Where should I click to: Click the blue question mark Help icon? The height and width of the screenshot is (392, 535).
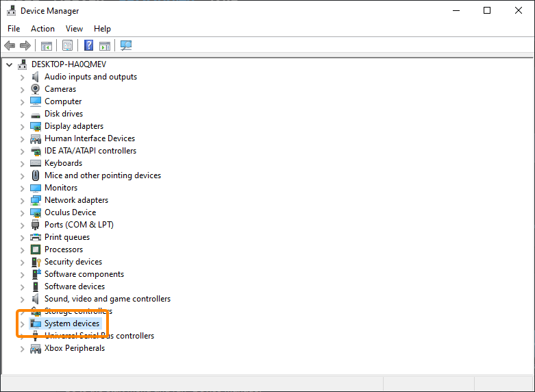[89, 45]
